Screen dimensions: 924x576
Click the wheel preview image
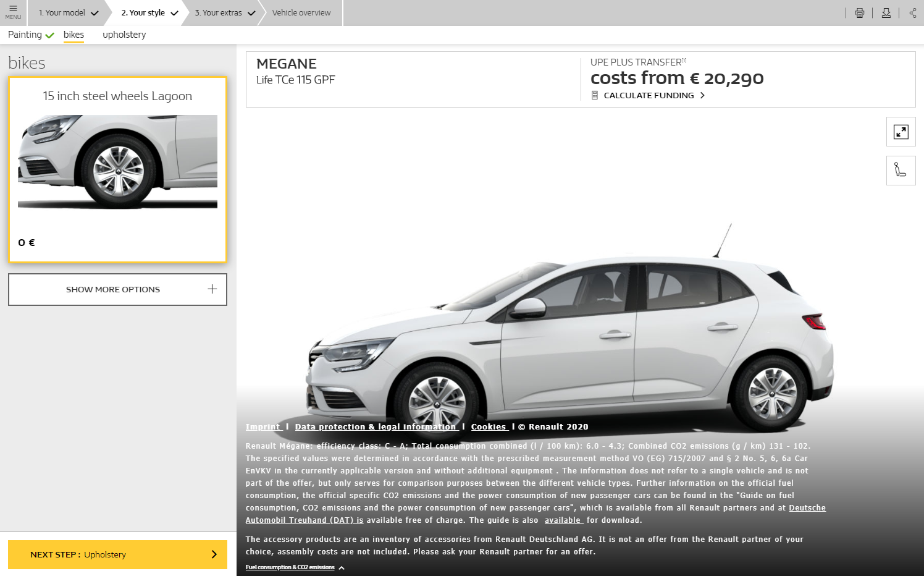click(117, 162)
